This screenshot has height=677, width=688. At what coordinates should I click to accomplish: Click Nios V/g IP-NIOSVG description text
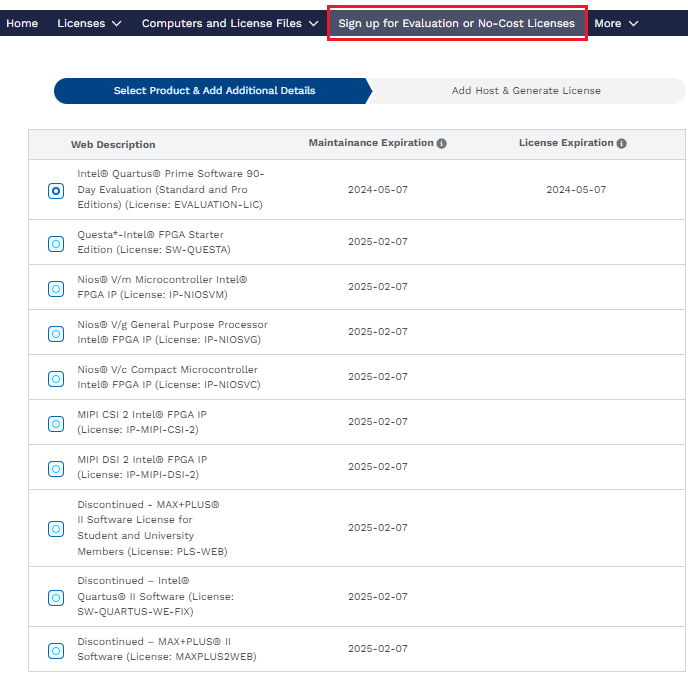(x=172, y=332)
